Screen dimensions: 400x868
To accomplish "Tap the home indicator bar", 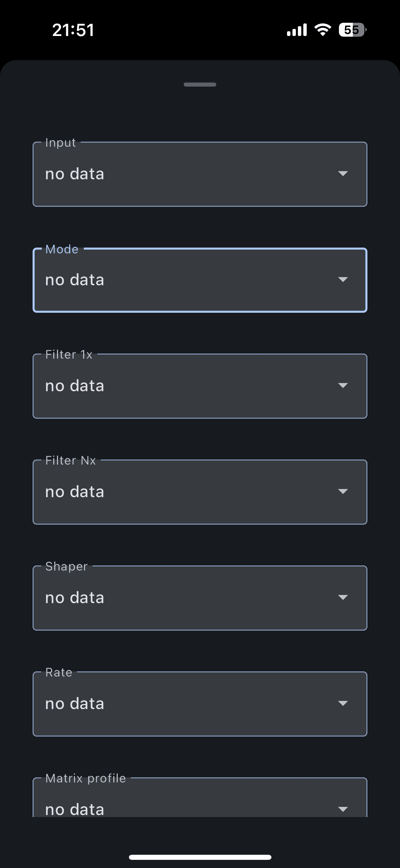I will [200, 857].
